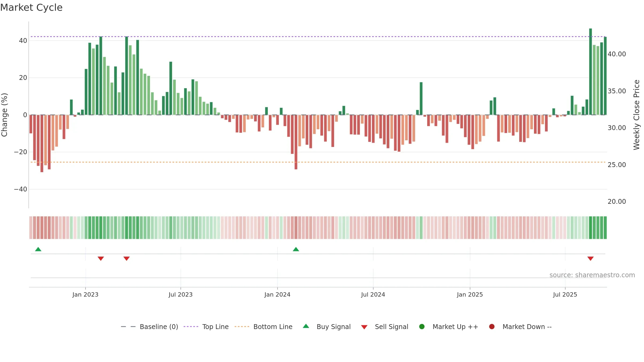This screenshot has width=644, height=362.
Task: Click the −40 tick on the change axis
Action: [21, 189]
